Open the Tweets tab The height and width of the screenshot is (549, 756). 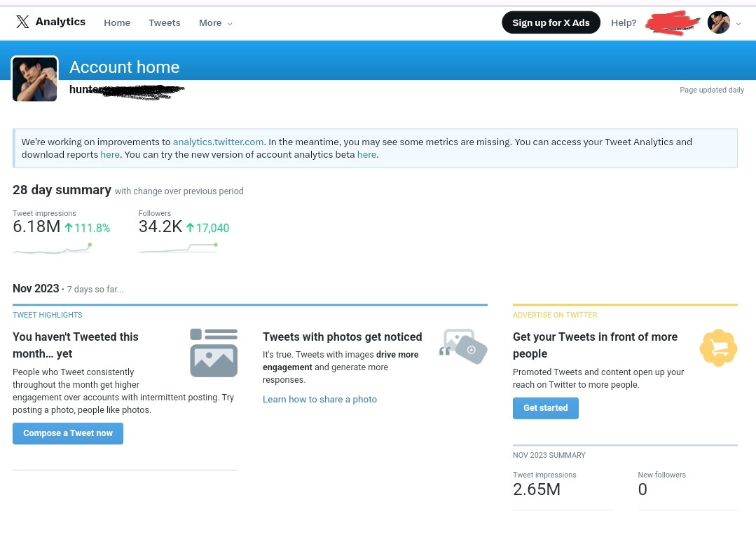point(165,22)
